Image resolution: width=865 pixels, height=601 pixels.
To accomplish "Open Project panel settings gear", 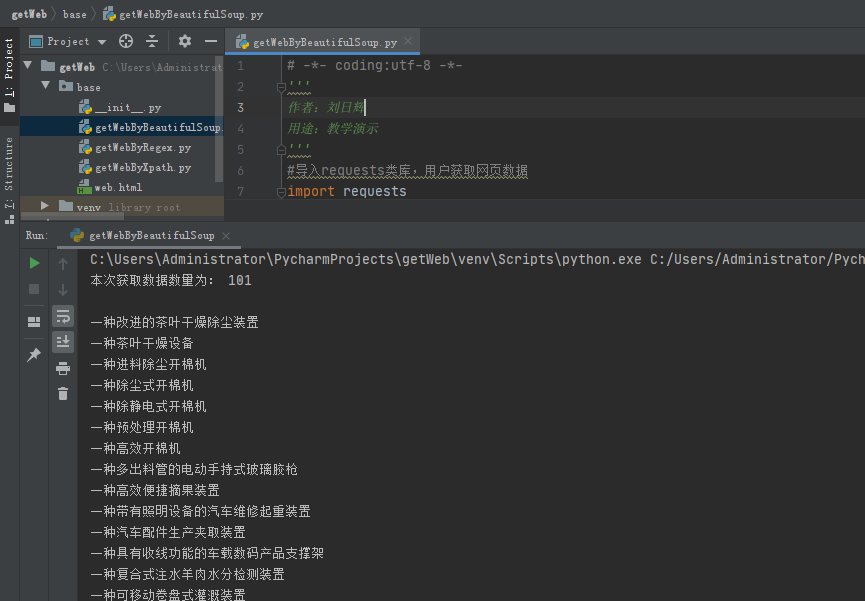I will 185,41.
